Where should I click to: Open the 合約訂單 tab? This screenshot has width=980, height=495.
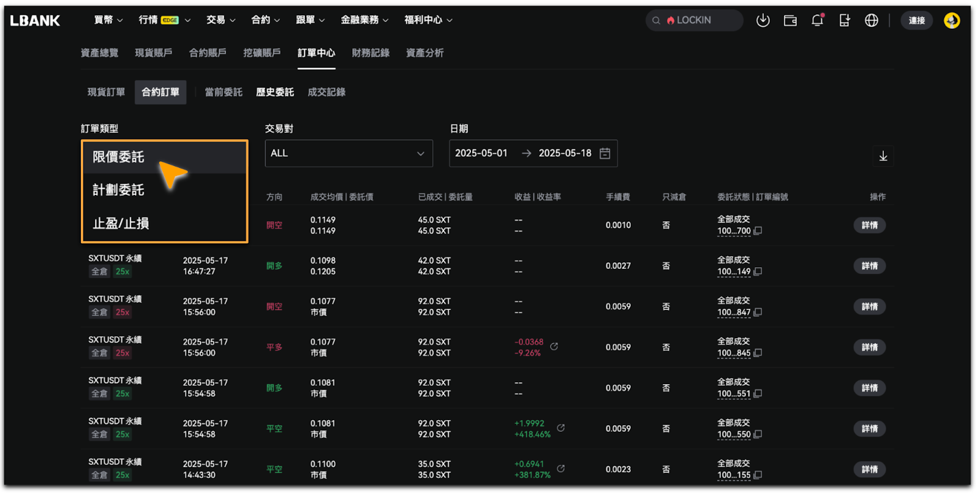(160, 93)
